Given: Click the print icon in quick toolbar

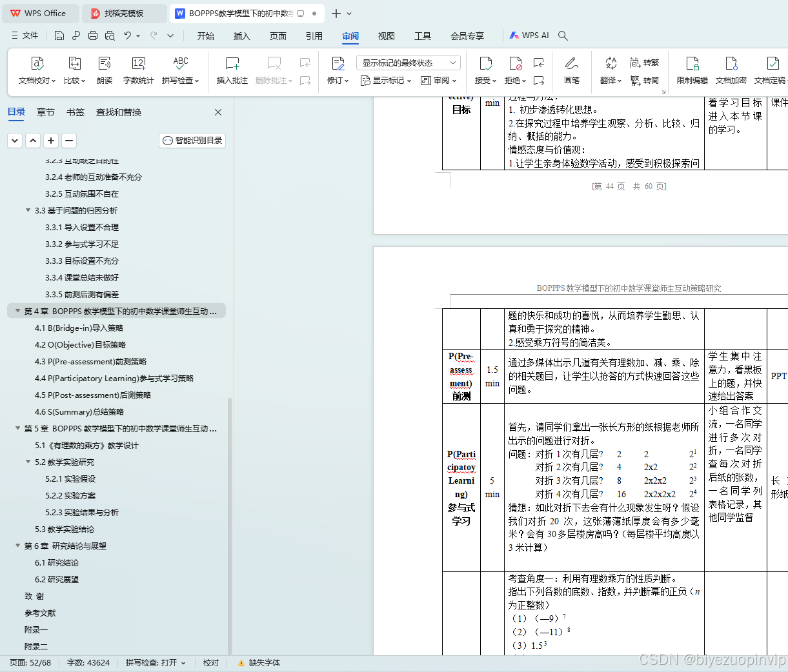Looking at the screenshot, I should click(x=93, y=35).
